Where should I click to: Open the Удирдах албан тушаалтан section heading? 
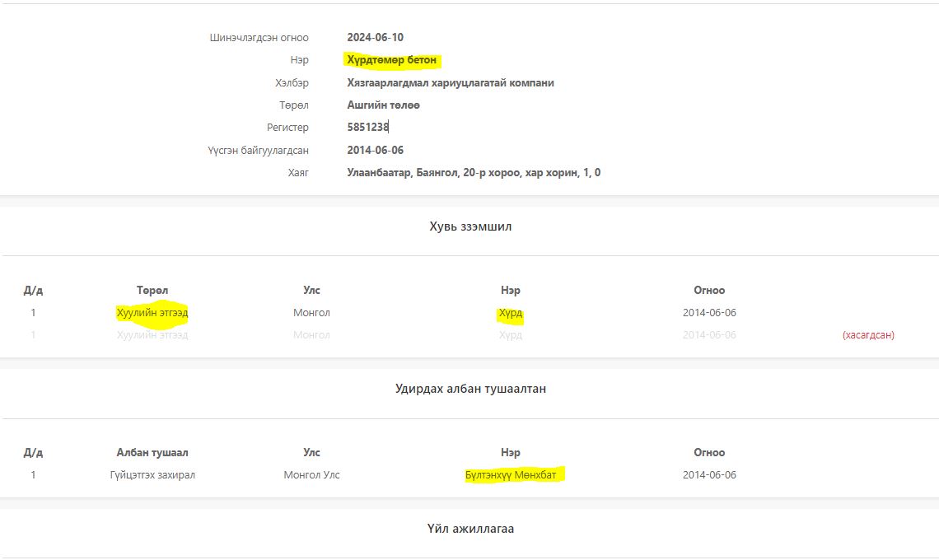pos(470,389)
